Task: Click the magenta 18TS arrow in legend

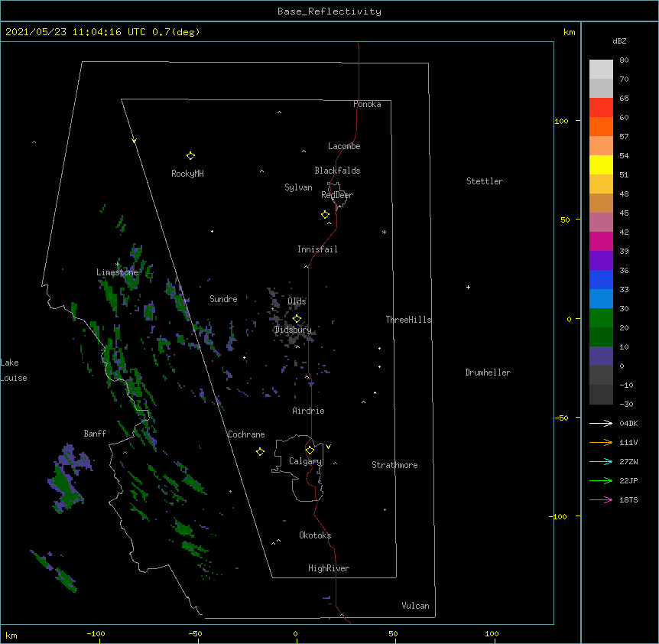Action: point(601,499)
